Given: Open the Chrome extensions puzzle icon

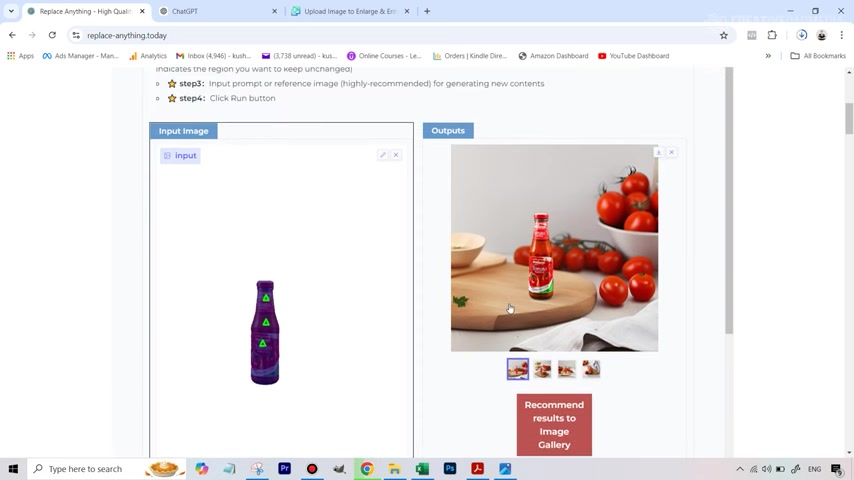Looking at the screenshot, I should pos(772,35).
